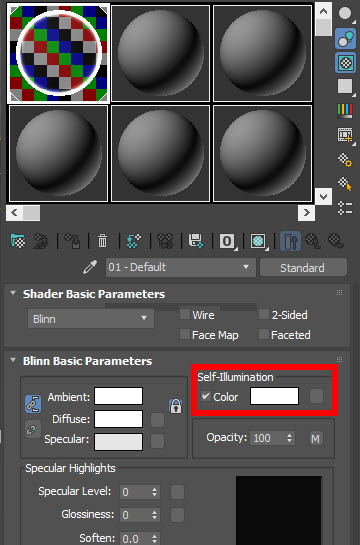Click the sample slots scroll down arrow

click(323, 197)
